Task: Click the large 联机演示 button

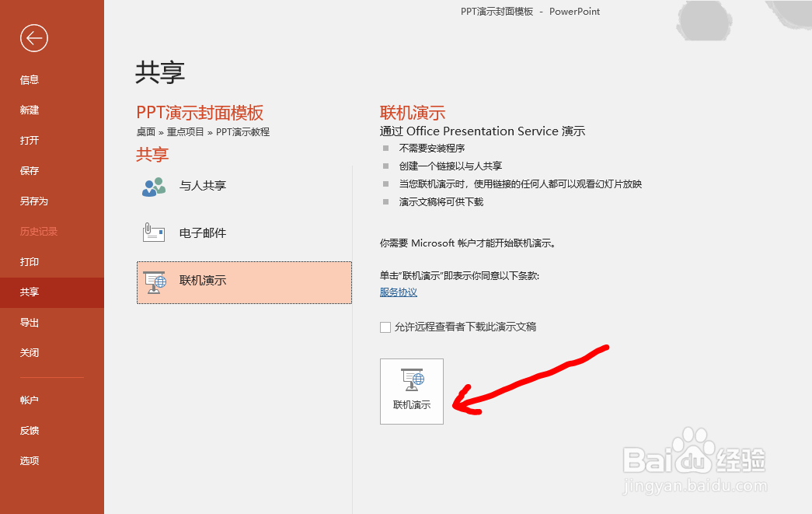Action: click(x=412, y=391)
